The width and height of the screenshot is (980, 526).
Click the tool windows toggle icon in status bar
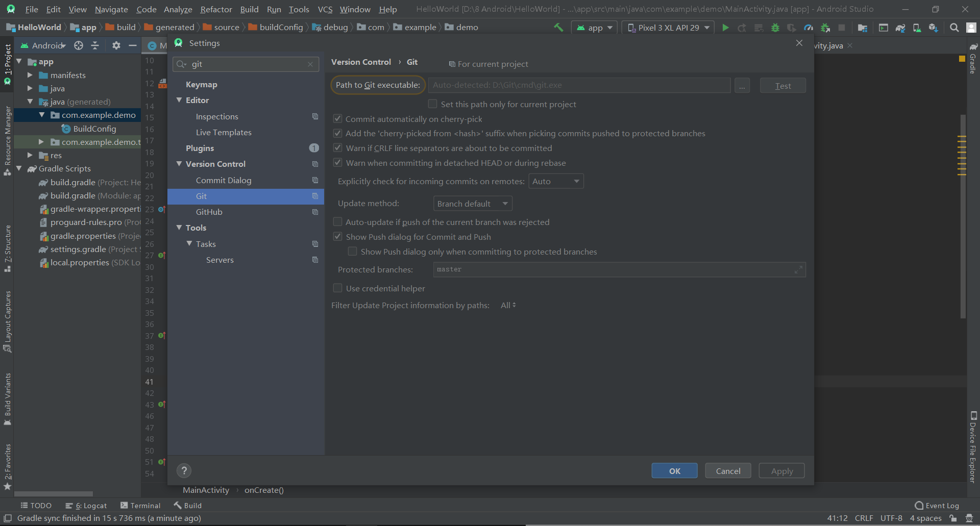pos(8,518)
